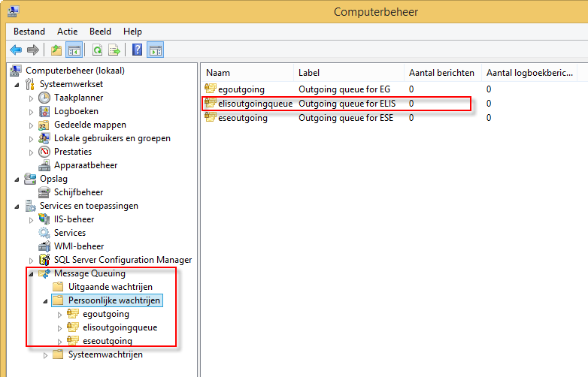Select the egoutgoing row name
The image size is (588, 377).
(241, 89)
